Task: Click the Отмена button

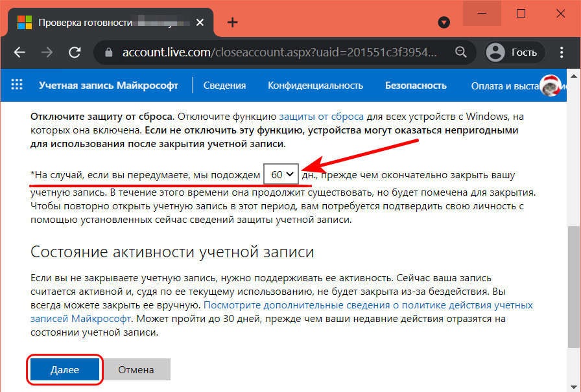Action: coord(136,369)
